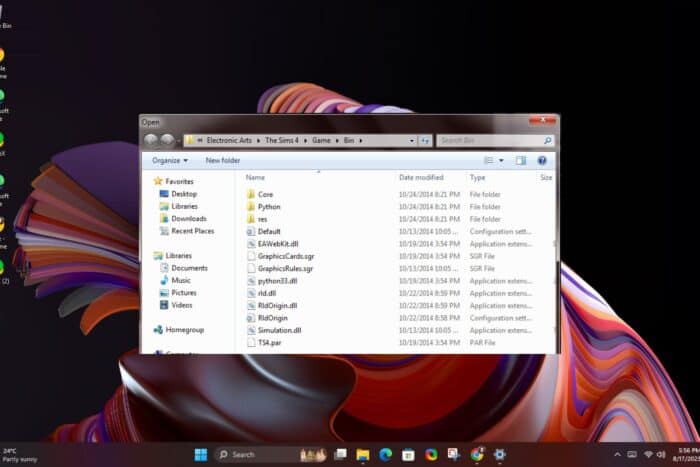Select the res folder

tap(262, 219)
